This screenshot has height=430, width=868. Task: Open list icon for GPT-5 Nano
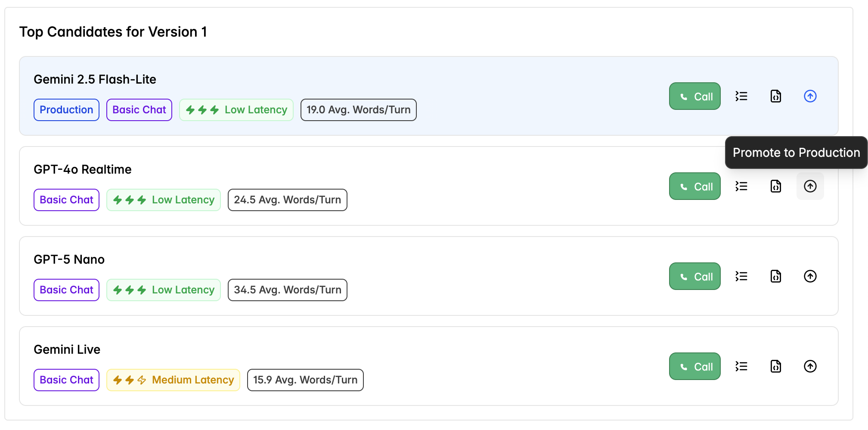coord(741,276)
